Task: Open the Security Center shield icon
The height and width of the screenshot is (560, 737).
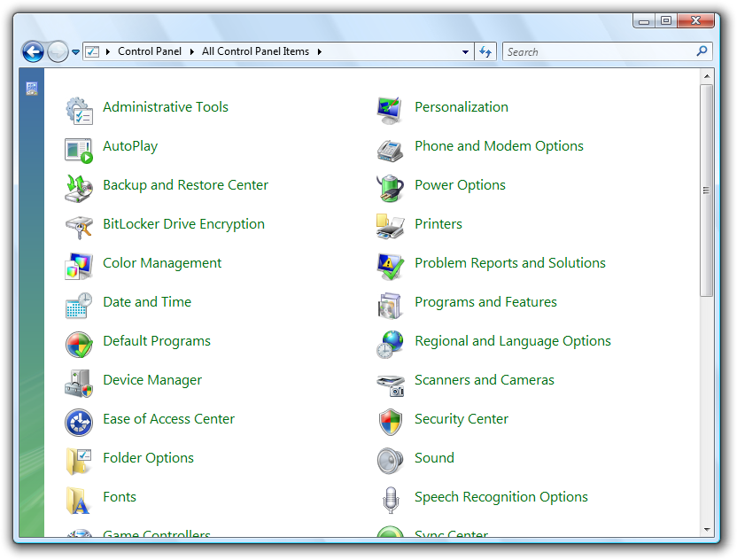Action: pos(391,423)
